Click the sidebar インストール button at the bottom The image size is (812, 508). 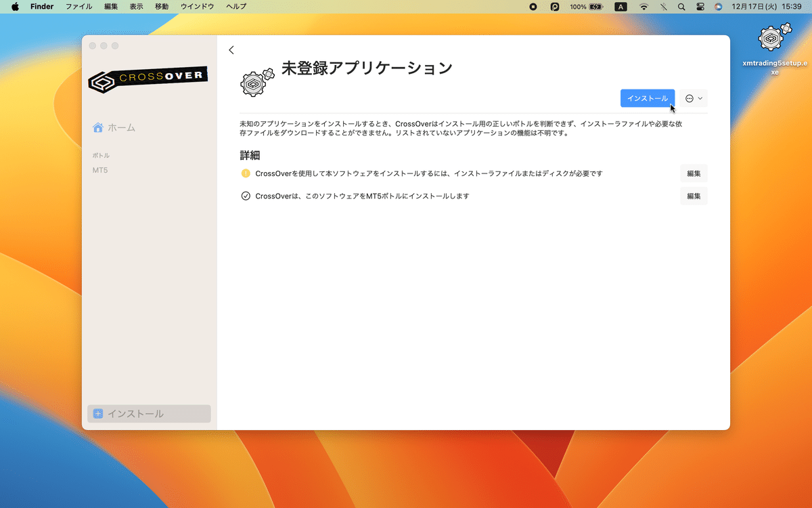pyautogui.click(x=149, y=414)
